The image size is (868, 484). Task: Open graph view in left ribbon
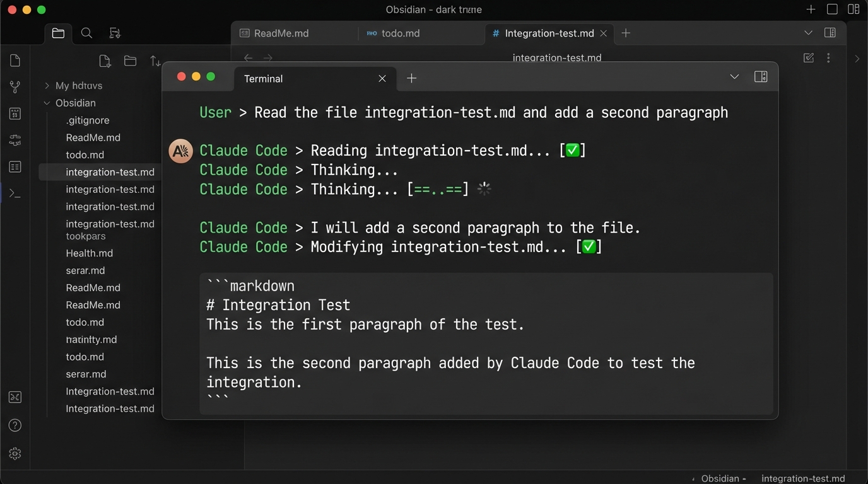click(15, 87)
